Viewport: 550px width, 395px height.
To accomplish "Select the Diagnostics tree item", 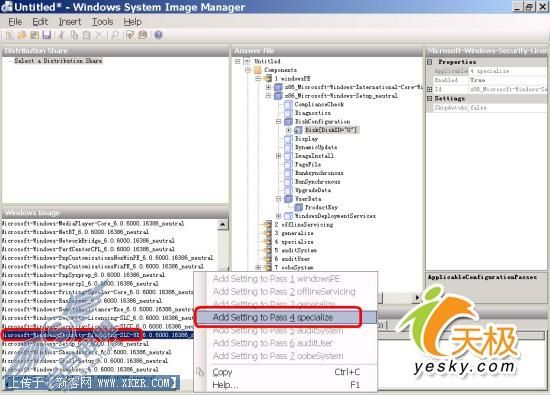I will [x=313, y=113].
